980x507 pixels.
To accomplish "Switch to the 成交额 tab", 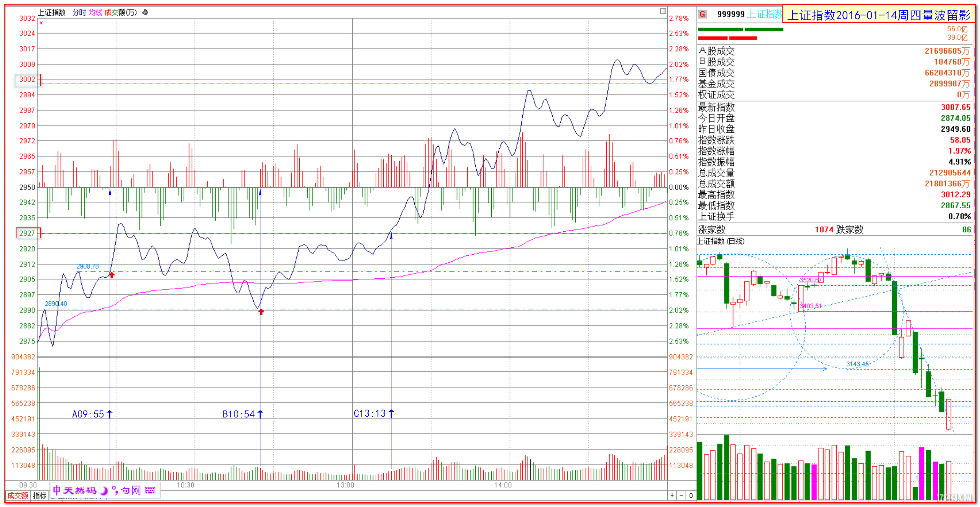I will [18, 496].
